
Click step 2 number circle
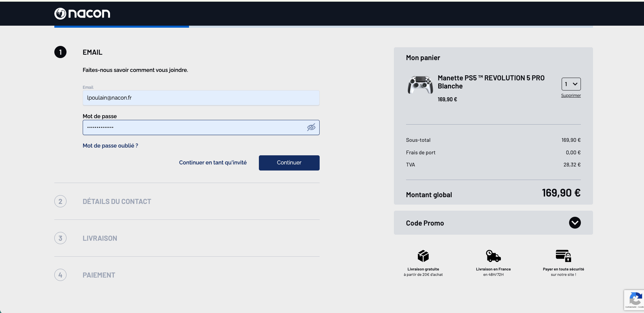[60, 201]
